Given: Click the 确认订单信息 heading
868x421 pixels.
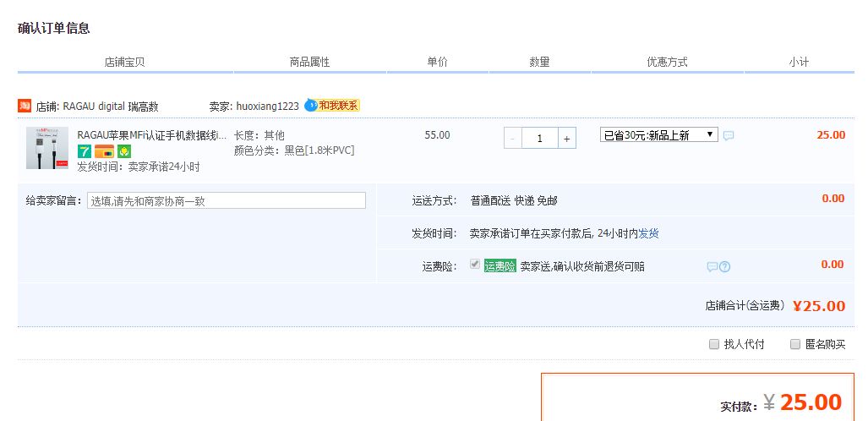Looking at the screenshot, I should (54, 28).
